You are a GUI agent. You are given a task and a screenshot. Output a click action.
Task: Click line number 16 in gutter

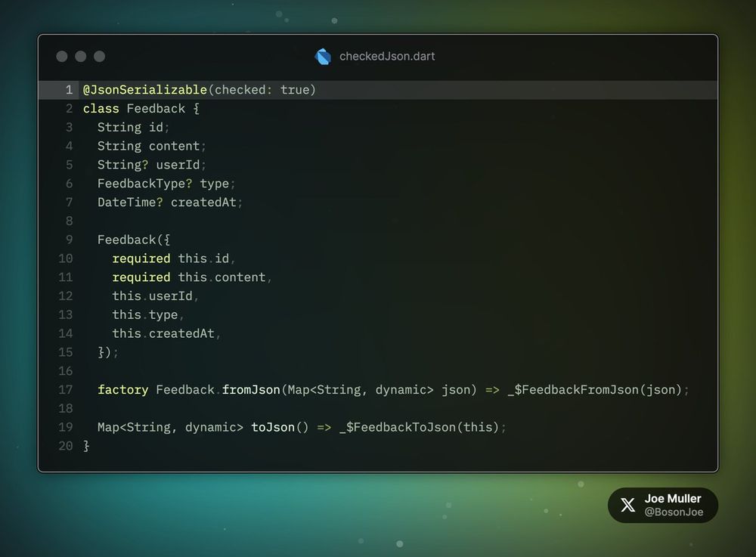pyautogui.click(x=66, y=371)
